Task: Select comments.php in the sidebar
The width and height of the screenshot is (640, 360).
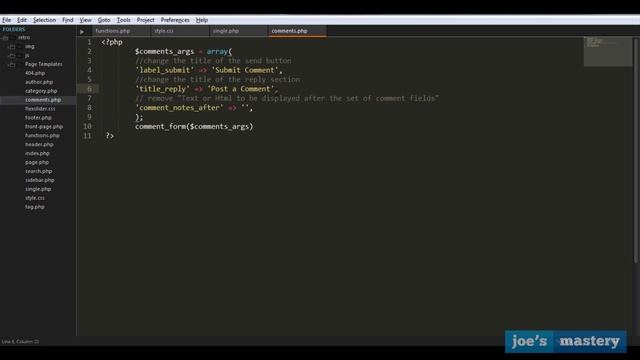Action: click(x=43, y=100)
